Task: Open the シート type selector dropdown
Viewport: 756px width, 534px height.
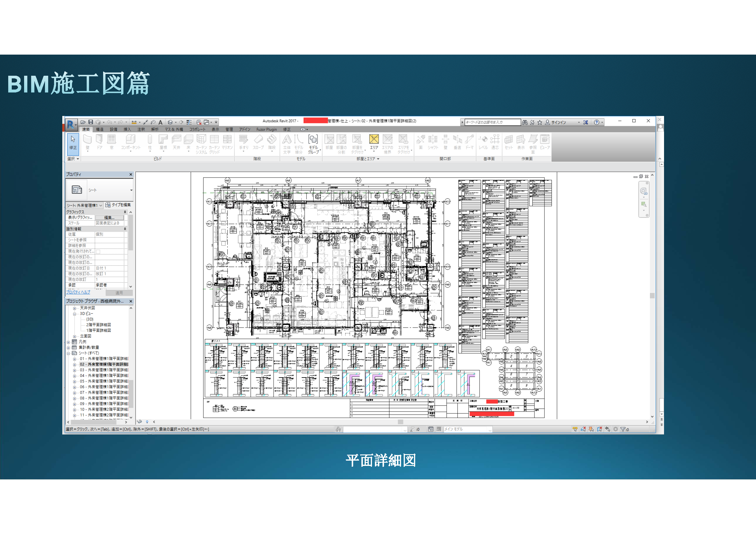Action: click(x=131, y=190)
